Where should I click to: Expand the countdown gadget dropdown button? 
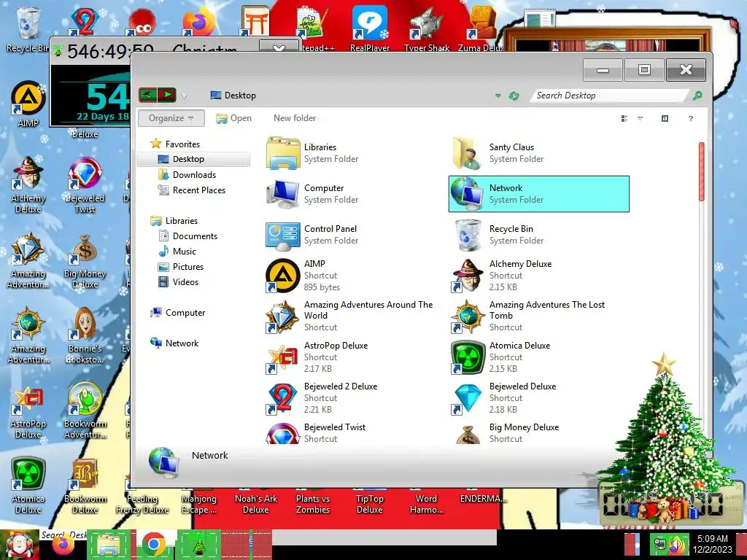pyautogui.click(x=279, y=47)
